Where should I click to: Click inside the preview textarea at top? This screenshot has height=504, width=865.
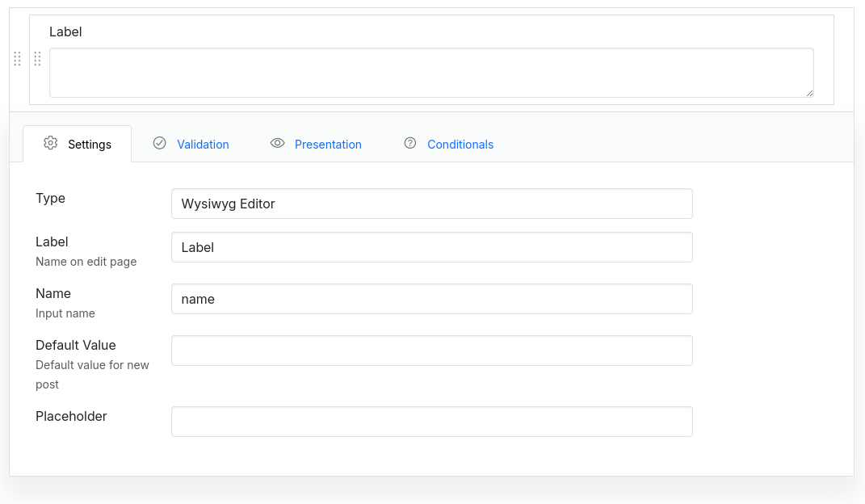(x=431, y=73)
